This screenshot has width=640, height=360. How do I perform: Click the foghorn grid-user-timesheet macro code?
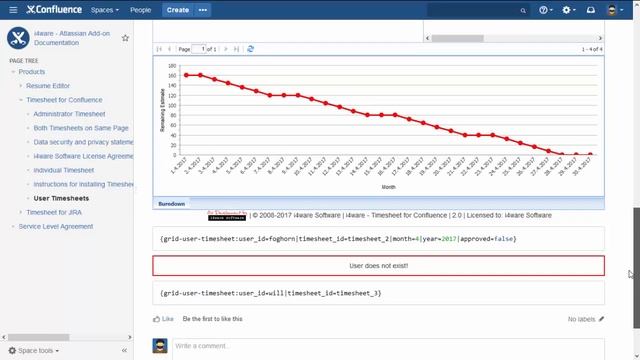point(338,239)
